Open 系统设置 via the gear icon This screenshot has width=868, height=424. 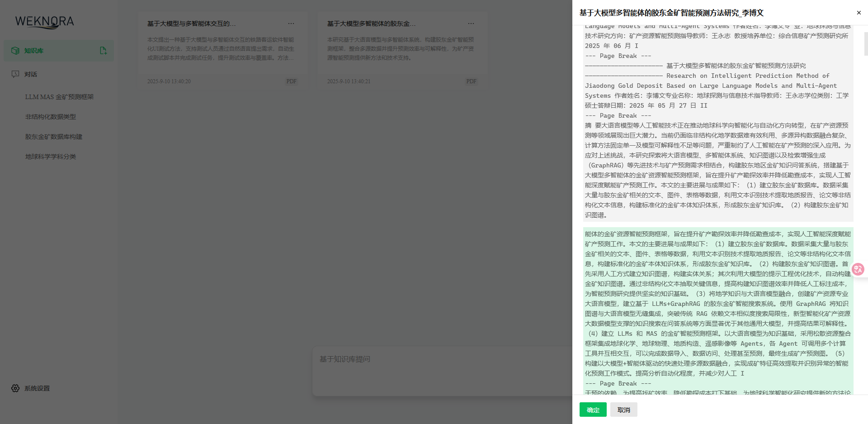(15, 388)
